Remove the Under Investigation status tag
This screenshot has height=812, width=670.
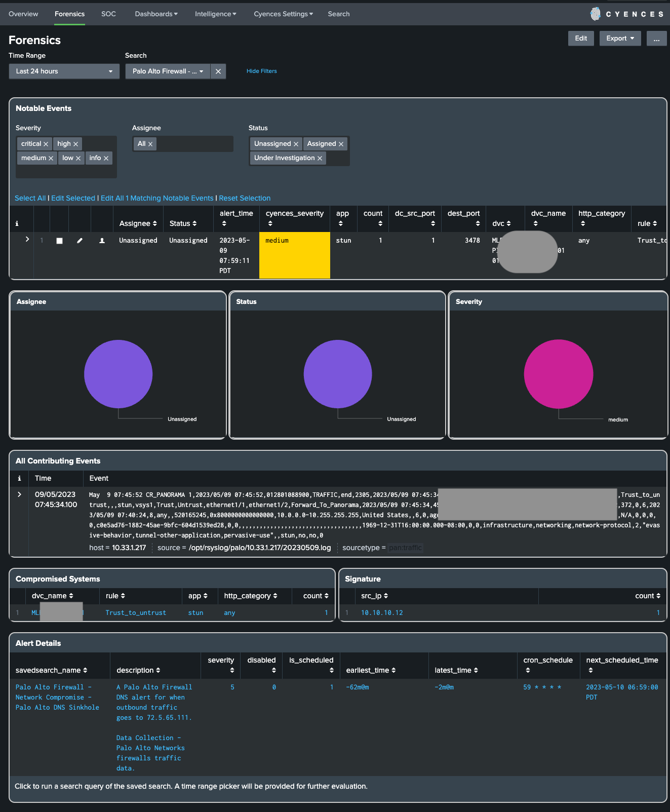coord(320,159)
